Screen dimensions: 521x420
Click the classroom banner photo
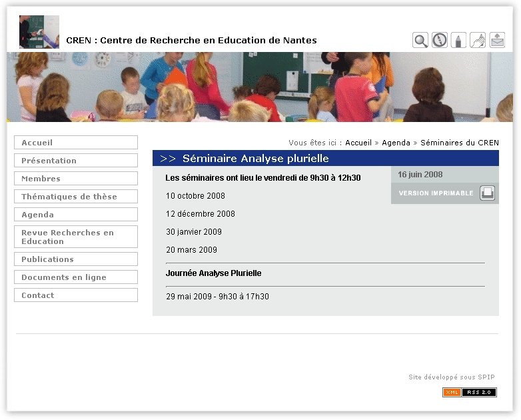(x=260, y=87)
